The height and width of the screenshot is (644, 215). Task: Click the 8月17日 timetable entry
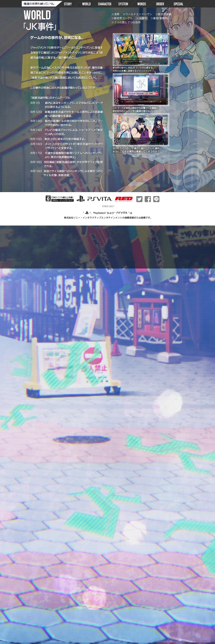coord(67,155)
